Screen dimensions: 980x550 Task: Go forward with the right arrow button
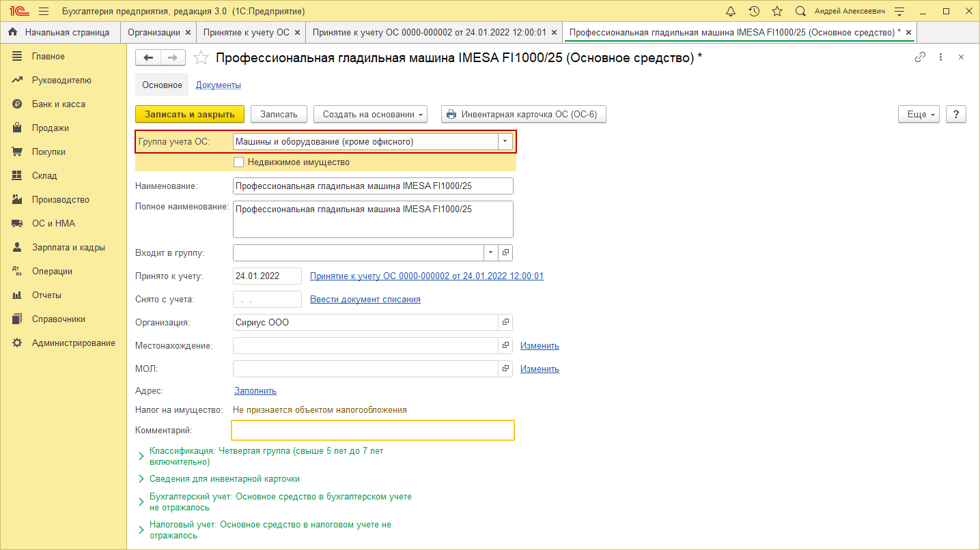173,58
